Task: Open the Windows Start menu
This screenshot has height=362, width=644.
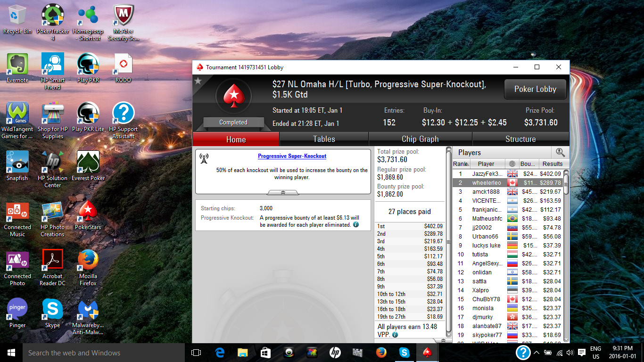Action: 11,353
